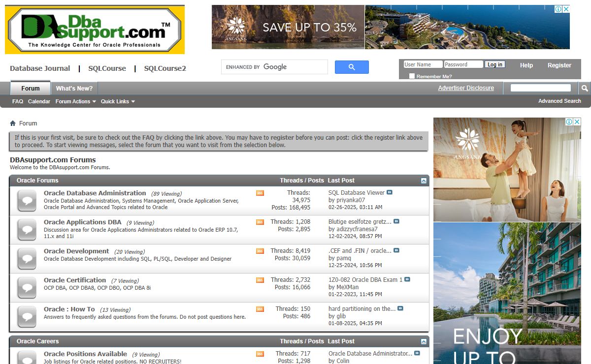This screenshot has height=364, width=591.
Task: Click the Google enhanced search field
Action: point(274,67)
